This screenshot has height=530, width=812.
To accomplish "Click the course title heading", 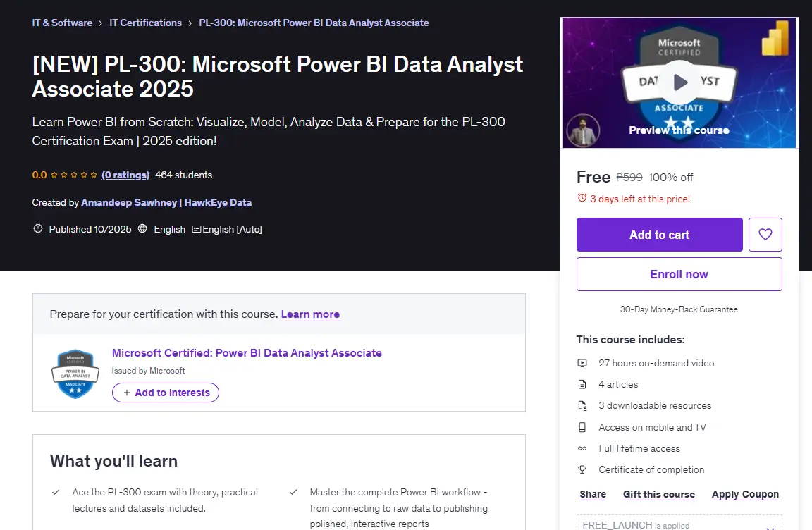I will [x=278, y=77].
